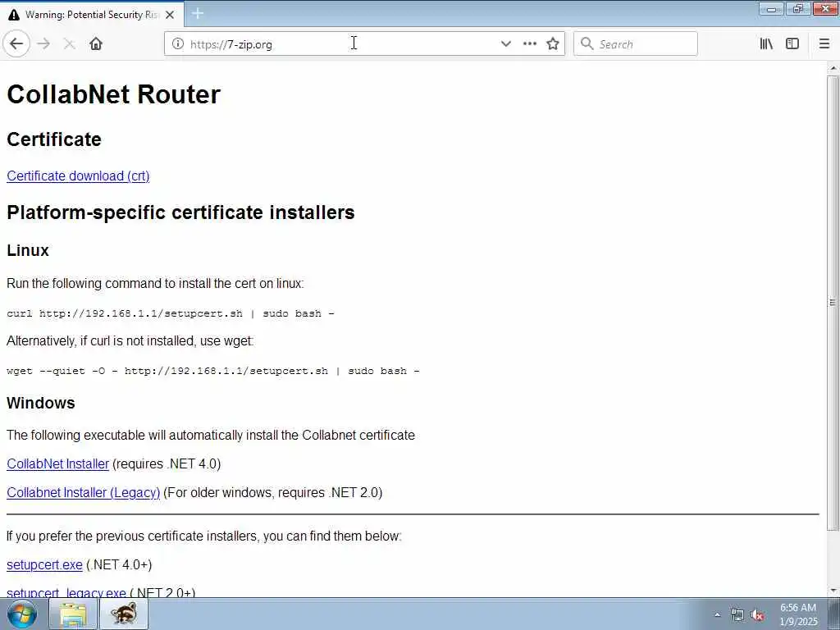Expand the address bar history dropdown

[x=505, y=44]
